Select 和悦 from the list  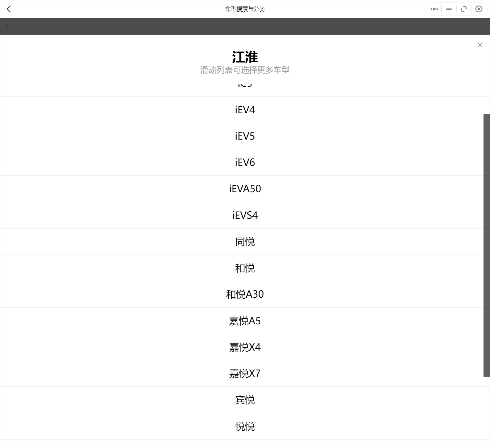point(245,268)
